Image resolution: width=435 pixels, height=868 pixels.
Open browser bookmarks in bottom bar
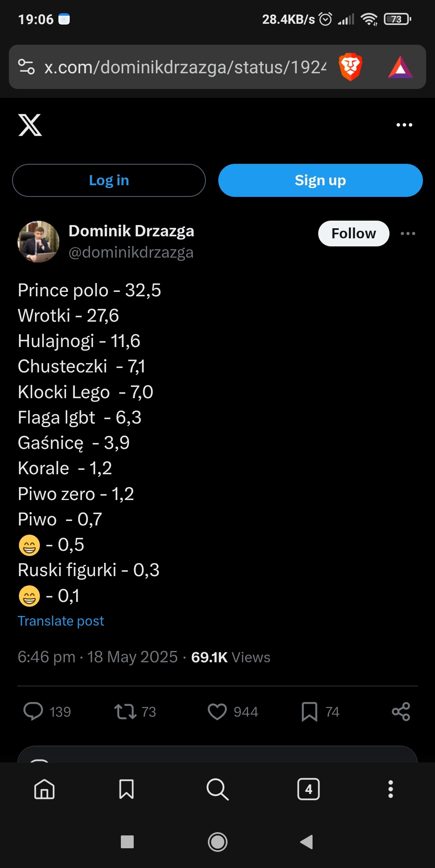(126, 789)
